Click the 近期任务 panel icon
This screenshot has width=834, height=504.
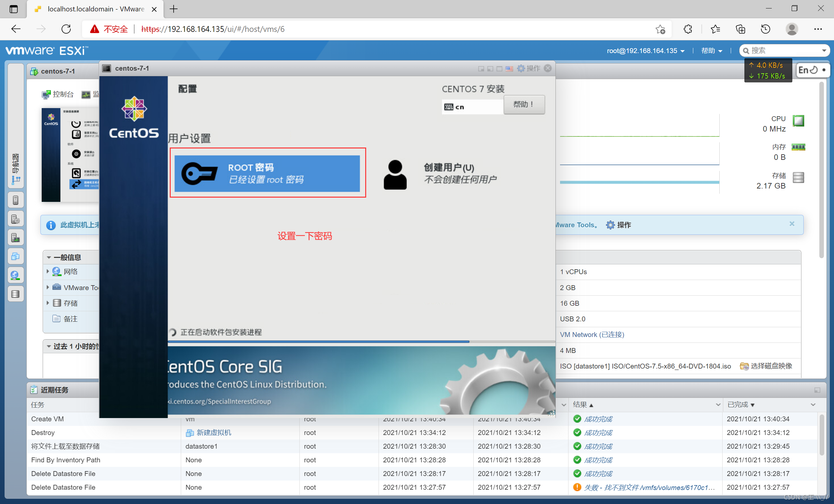(34, 390)
